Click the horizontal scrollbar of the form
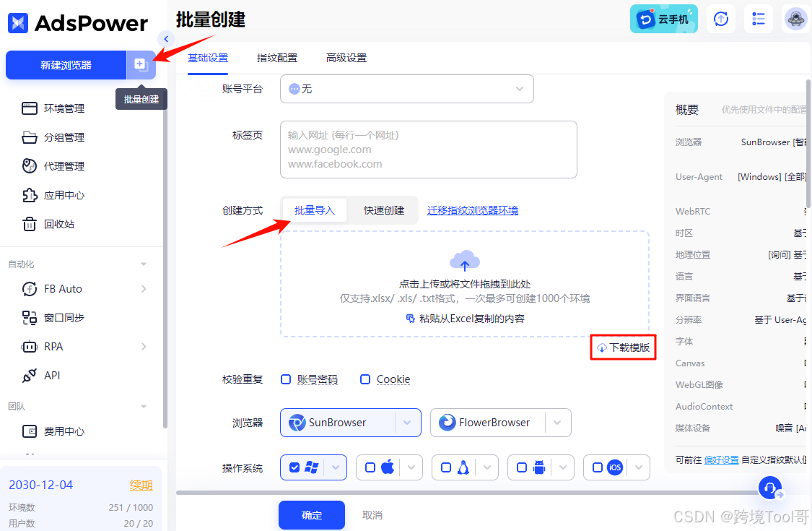Viewport: 812px width, 531px height. tap(466, 493)
